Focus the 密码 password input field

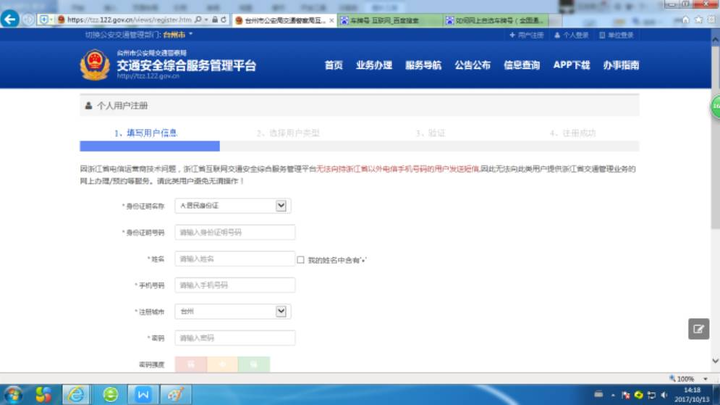[x=235, y=338]
